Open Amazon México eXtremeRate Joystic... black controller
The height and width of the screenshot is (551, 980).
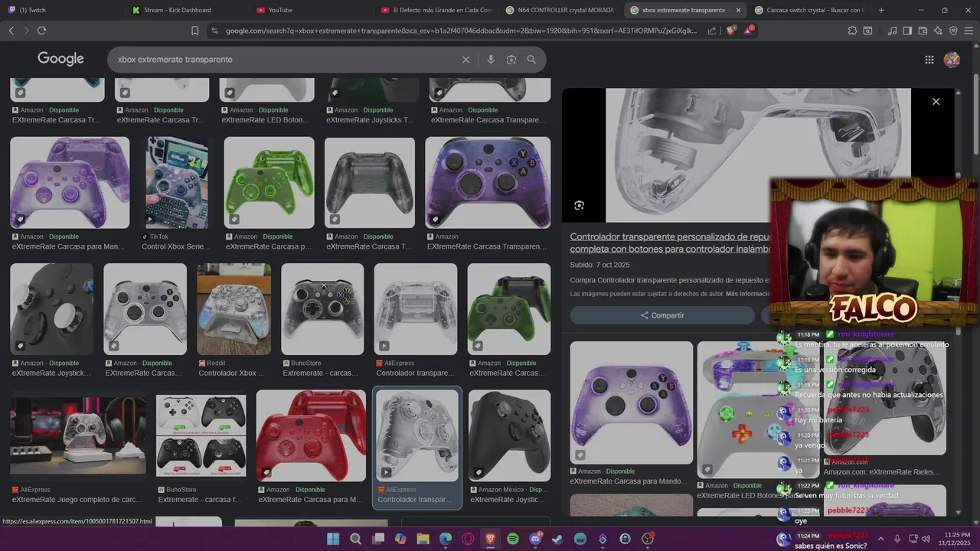pyautogui.click(x=509, y=435)
